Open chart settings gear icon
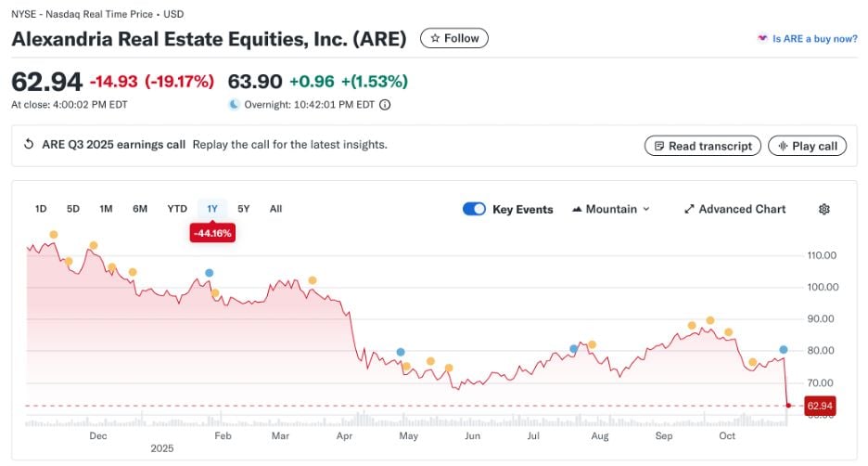Screen dimensions: 868x466 point(823,209)
